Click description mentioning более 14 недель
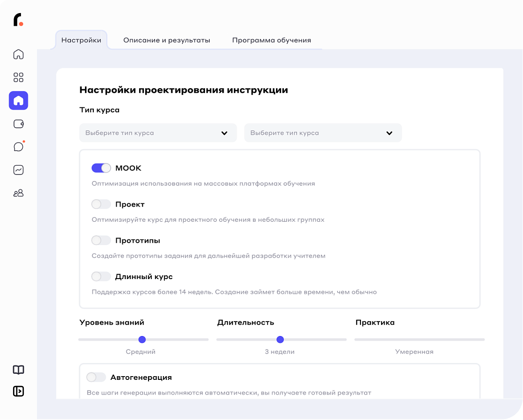Image resolution: width=523 pixels, height=420 pixels. pyautogui.click(x=234, y=292)
